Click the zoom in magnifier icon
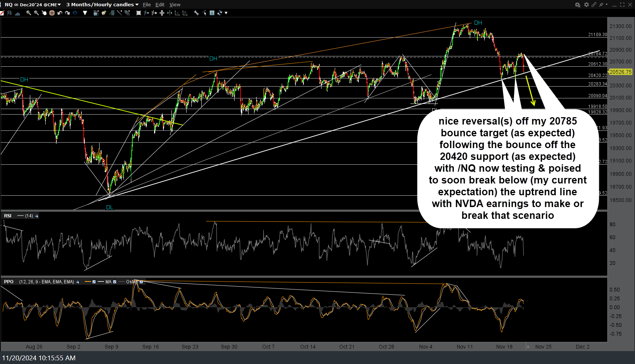The width and height of the screenshot is (635, 364). tap(28, 13)
